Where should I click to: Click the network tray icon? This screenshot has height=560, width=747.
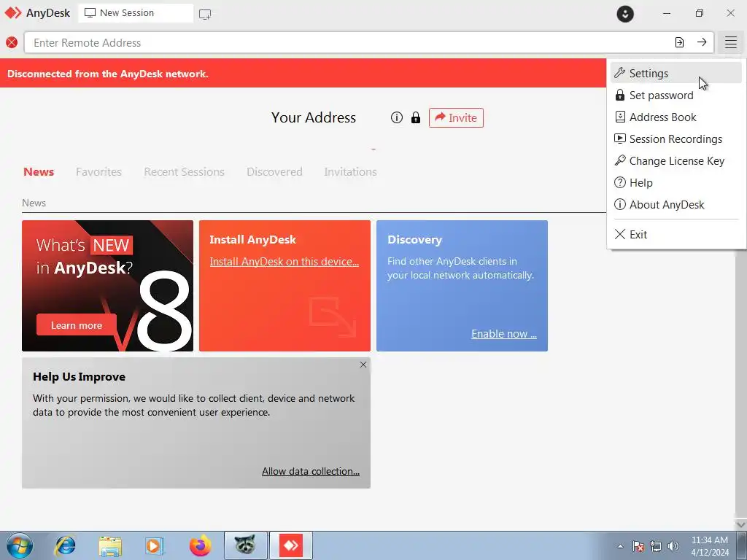point(656,546)
